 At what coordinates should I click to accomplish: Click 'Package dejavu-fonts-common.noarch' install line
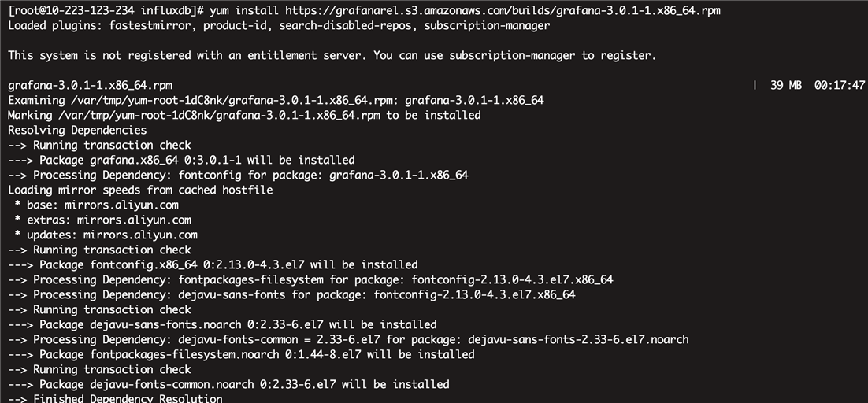[x=228, y=383]
